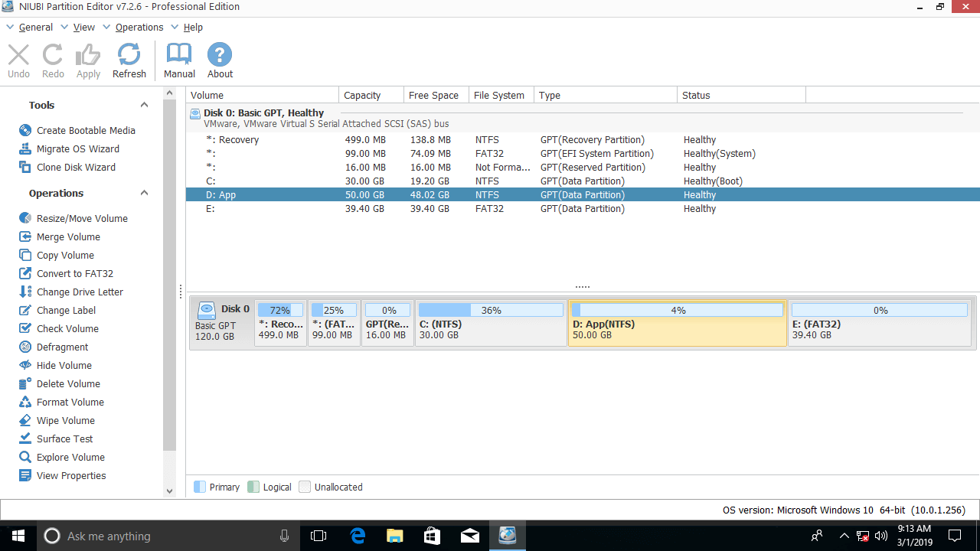The height and width of the screenshot is (551, 980).
Task: Click Wipe Volume in Operations
Action: click(x=65, y=421)
